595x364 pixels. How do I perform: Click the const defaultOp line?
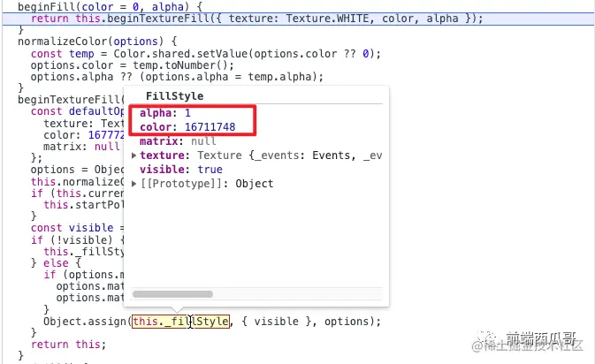click(x=78, y=111)
